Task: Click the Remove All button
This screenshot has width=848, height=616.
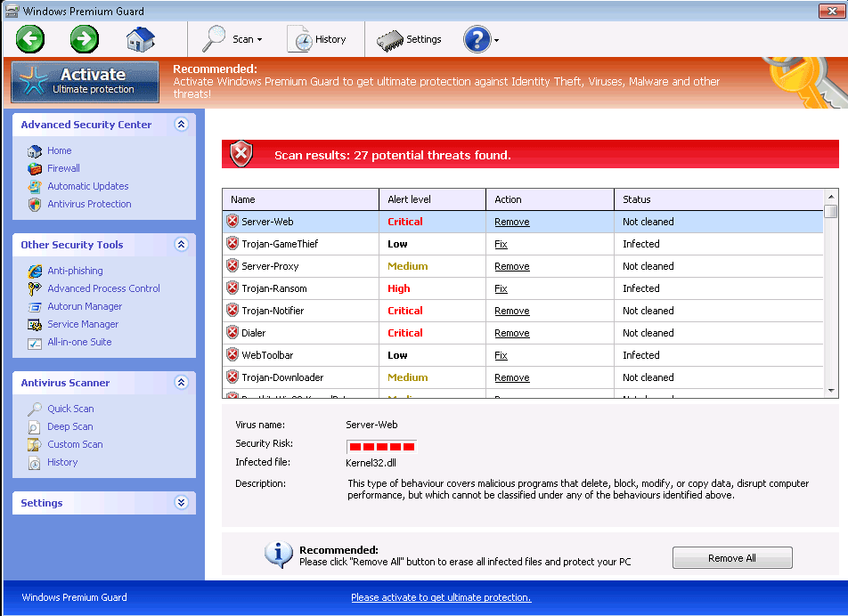Action: point(731,558)
